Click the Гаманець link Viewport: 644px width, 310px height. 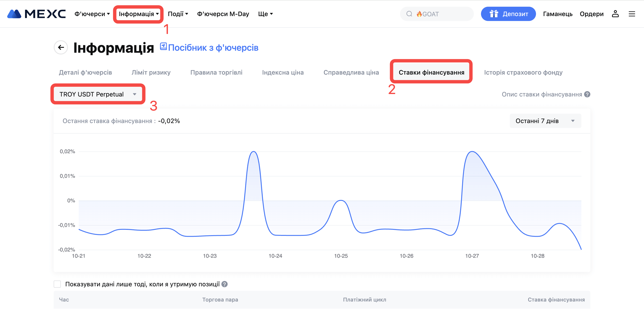[557, 14]
